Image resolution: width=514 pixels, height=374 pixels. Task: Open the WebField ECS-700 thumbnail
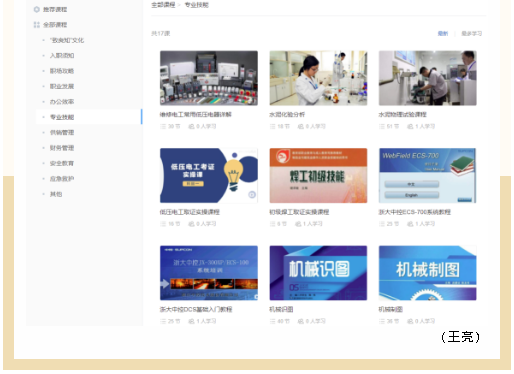click(x=428, y=175)
